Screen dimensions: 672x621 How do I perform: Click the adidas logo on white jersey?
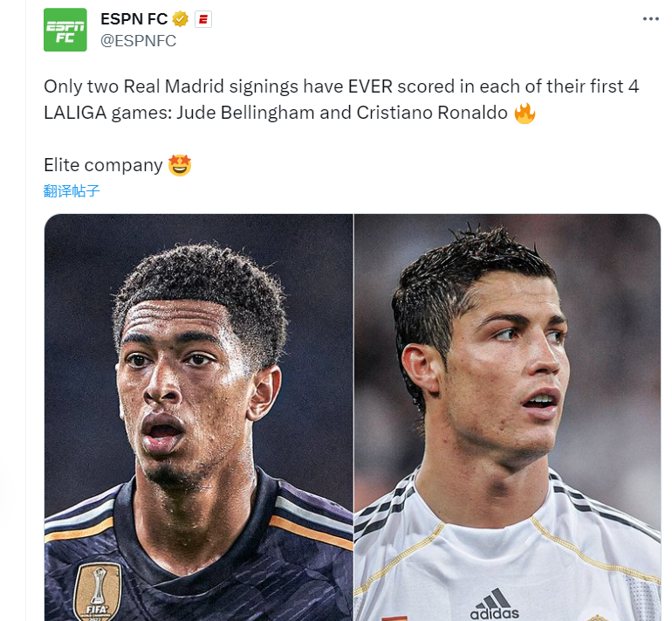tap(495, 604)
